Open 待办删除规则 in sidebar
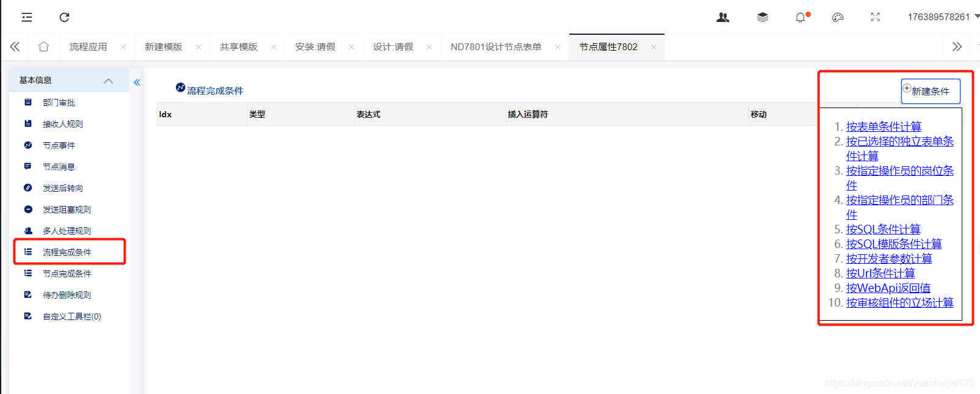This screenshot has height=394, width=980. (67, 295)
